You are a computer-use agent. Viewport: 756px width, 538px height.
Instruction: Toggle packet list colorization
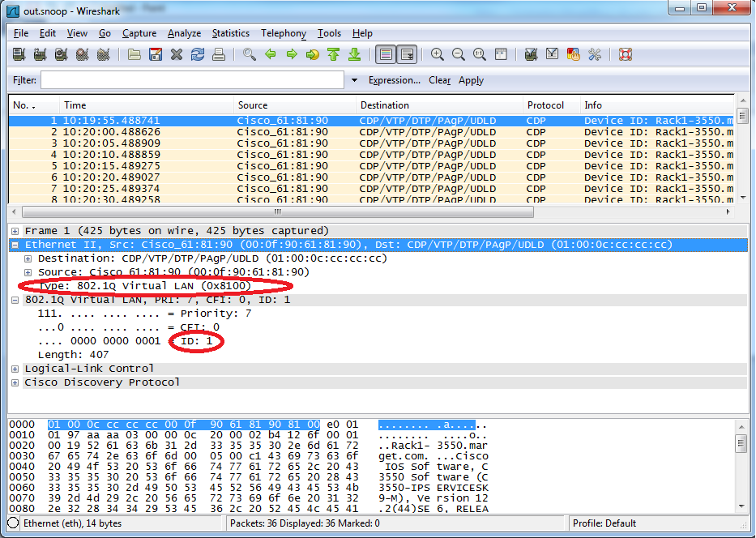(x=386, y=54)
